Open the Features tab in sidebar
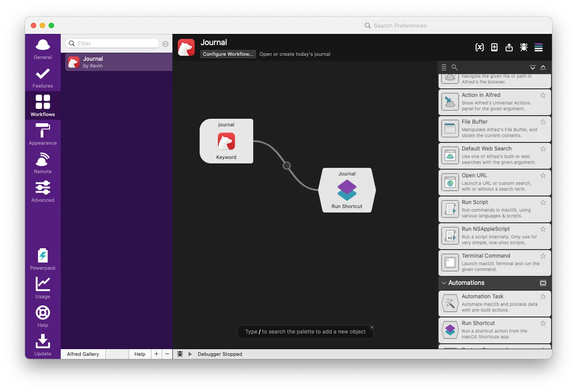Image resolution: width=577 pixels, height=392 pixels. (43, 78)
